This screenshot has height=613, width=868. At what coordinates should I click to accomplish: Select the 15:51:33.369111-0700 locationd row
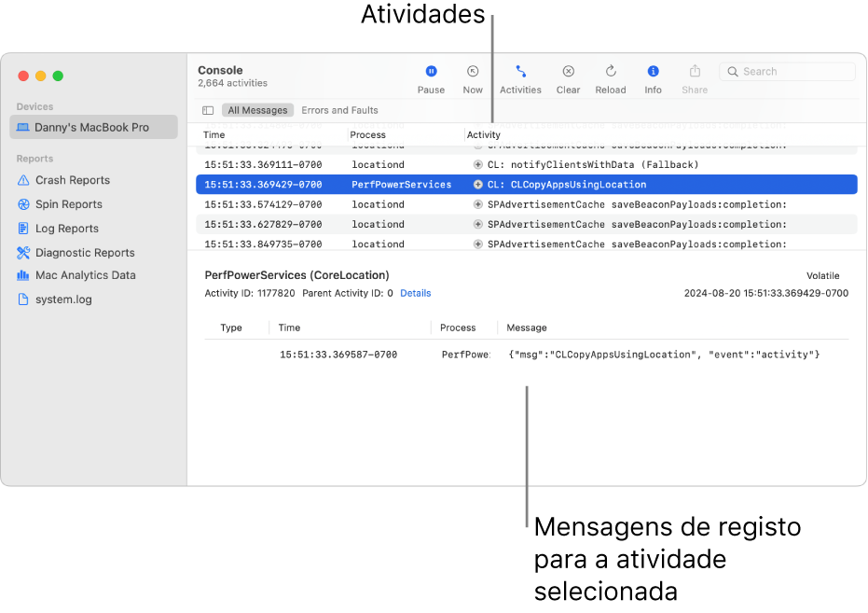(527, 164)
